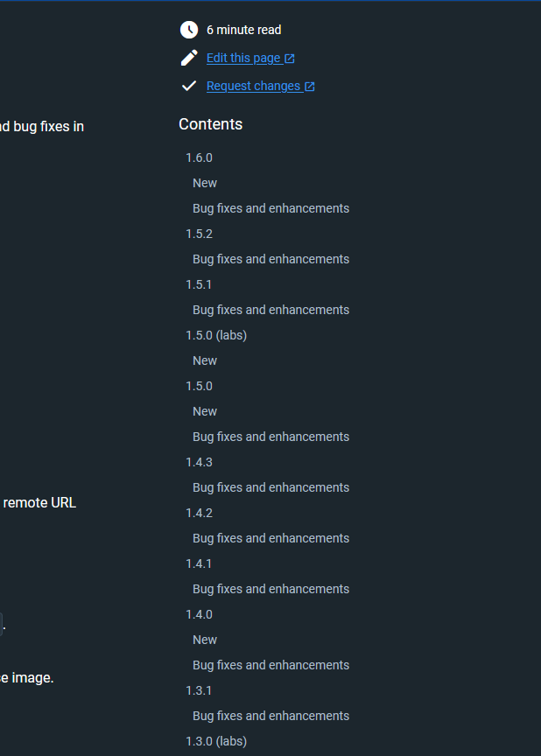Open Bug fixes and enhancements under 1.5.2
Screen dimensions: 541x756
tap(270, 259)
